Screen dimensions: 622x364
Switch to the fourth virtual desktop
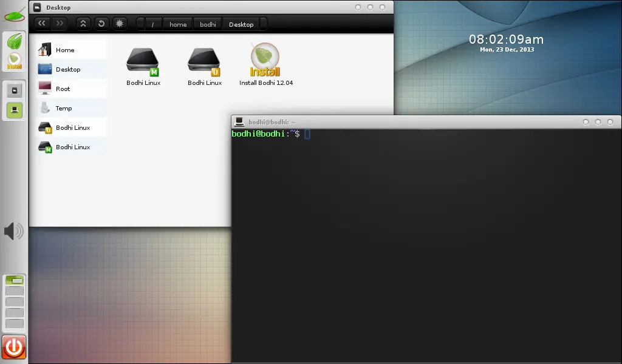click(x=15, y=313)
